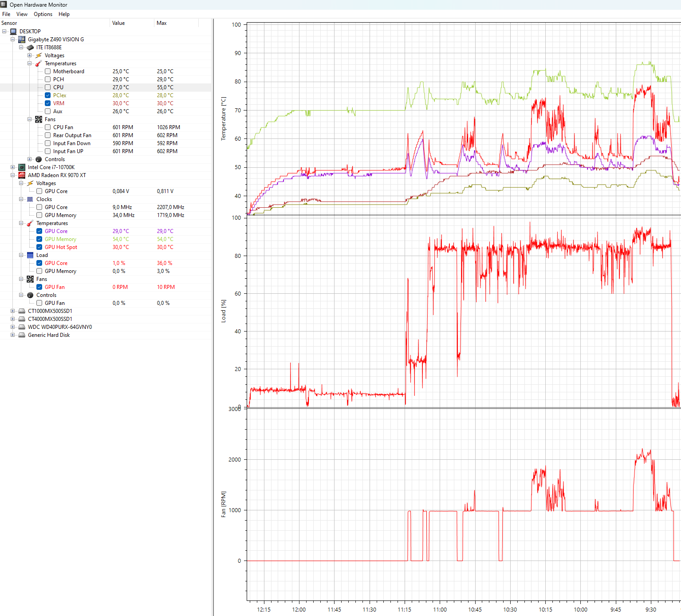Click the GPU Voltages lightning icon

(30, 183)
